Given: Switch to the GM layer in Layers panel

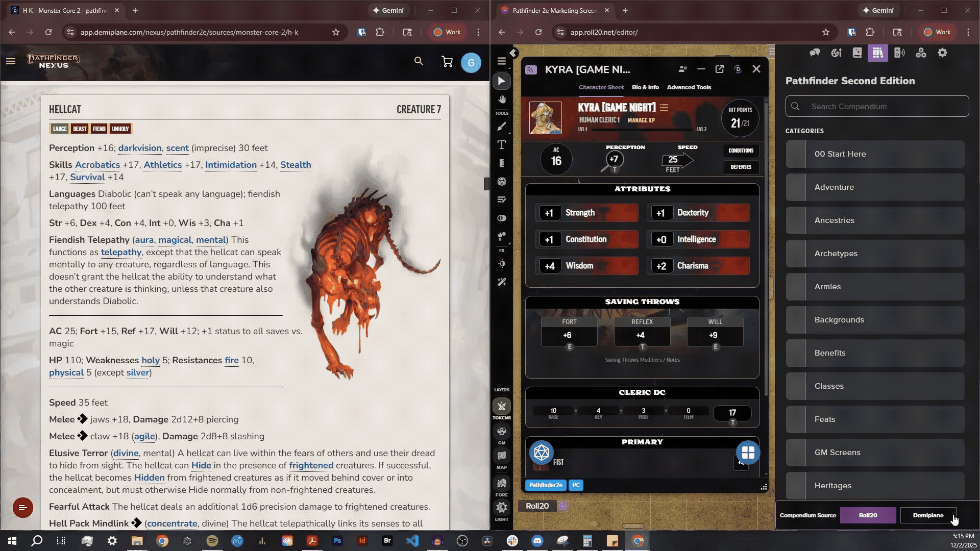Looking at the screenshot, I should (x=502, y=431).
